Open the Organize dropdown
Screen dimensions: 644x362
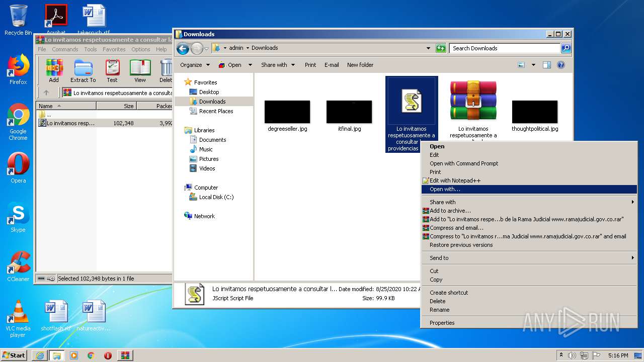coord(195,65)
